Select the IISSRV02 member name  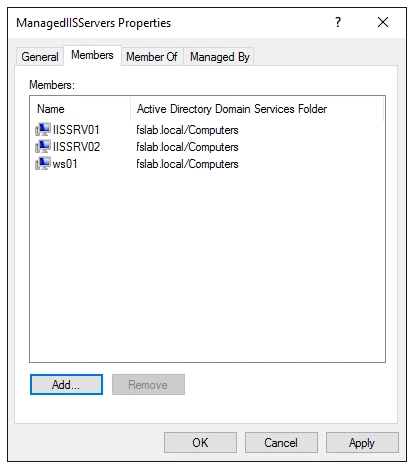[x=76, y=147]
